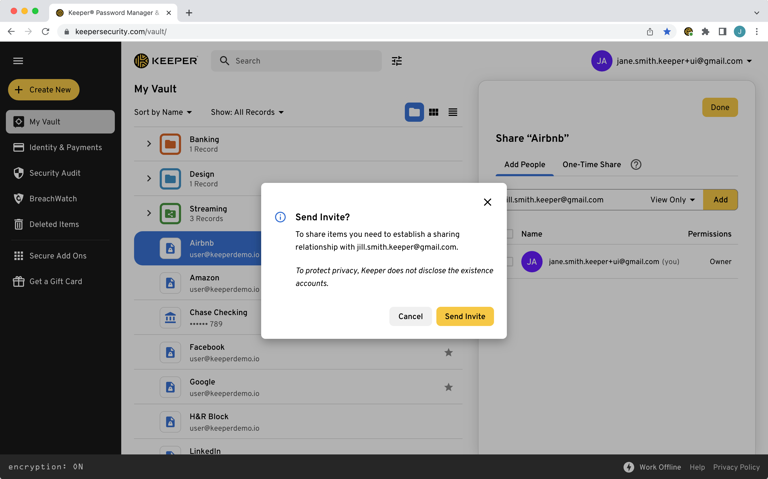Viewport: 768px width, 479px height.
Task: Open Security Audit in the sidebar
Action: [x=54, y=173]
